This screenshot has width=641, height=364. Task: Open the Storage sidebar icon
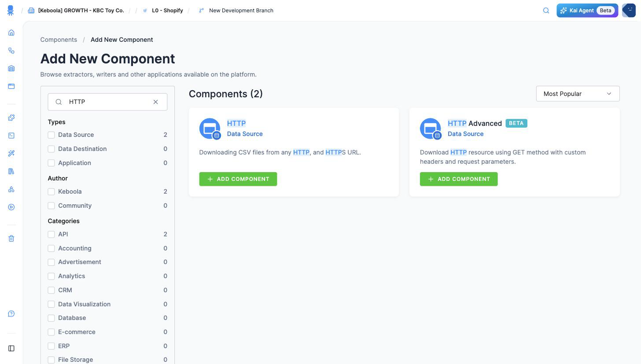click(x=11, y=69)
